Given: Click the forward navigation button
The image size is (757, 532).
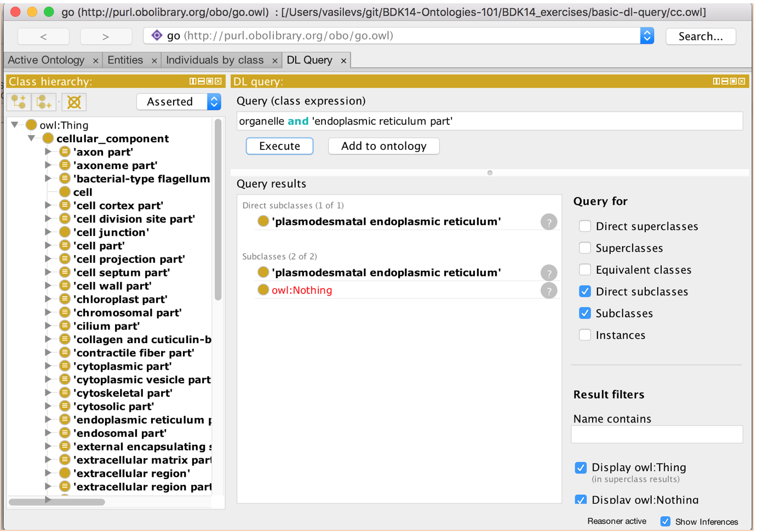Looking at the screenshot, I should [x=106, y=37].
